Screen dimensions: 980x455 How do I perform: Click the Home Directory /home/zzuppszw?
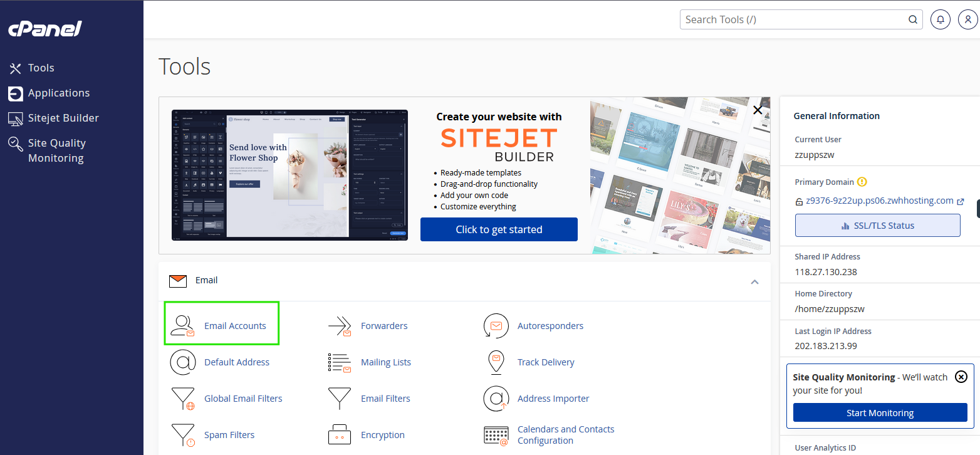830,309
